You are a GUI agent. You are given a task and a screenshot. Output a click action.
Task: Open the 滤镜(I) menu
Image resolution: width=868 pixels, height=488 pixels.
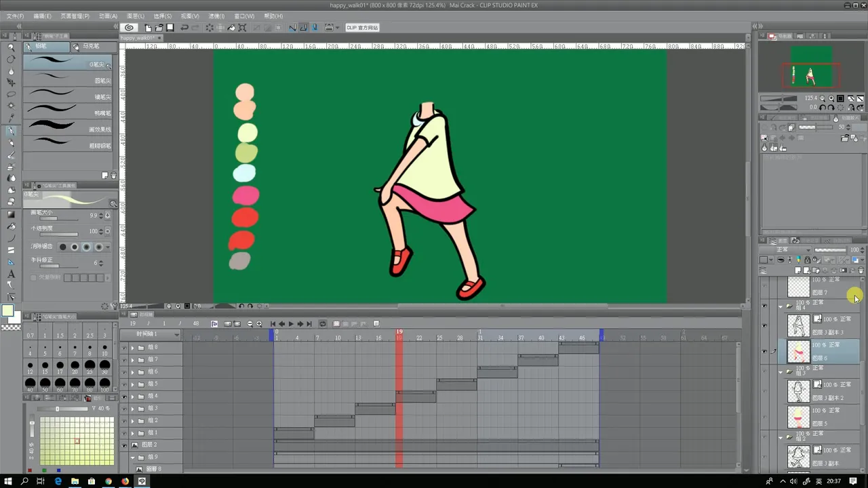point(216,16)
